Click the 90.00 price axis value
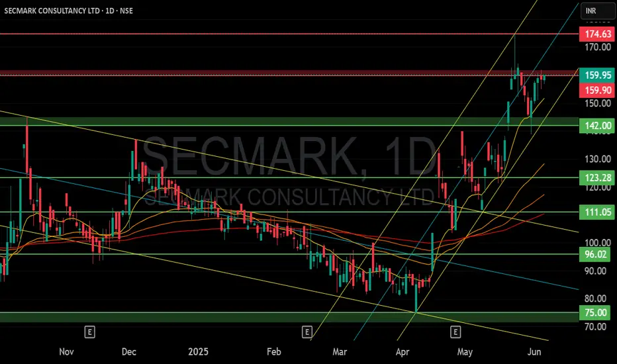The image size is (617, 364). (x=595, y=271)
